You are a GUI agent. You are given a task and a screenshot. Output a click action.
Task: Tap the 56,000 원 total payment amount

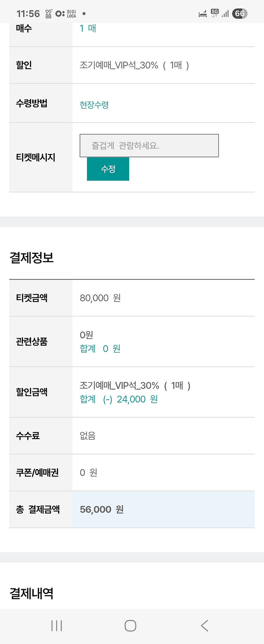102,509
